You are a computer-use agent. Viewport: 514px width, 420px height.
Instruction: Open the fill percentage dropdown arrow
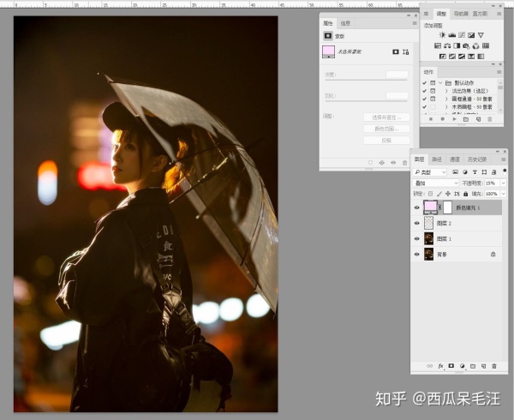pos(504,194)
